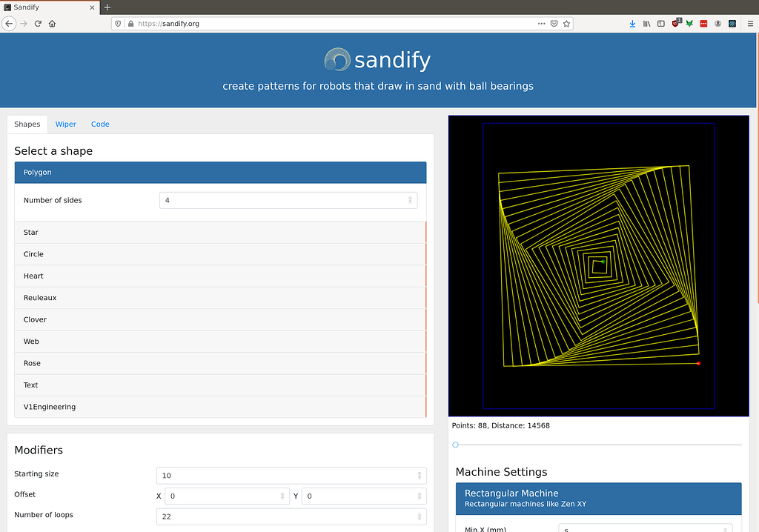Select the Heart shape

click(219, 276)
